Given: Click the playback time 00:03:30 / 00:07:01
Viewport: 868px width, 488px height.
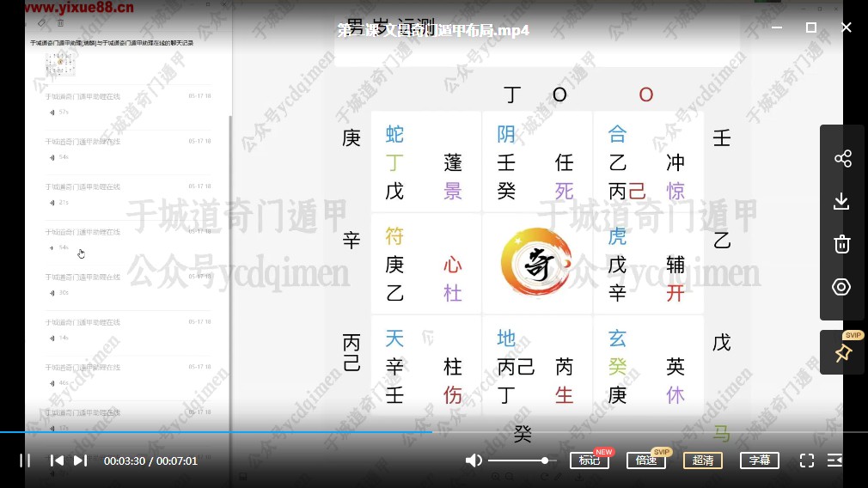Looking at the screenshot, I should tap(150, 461).
